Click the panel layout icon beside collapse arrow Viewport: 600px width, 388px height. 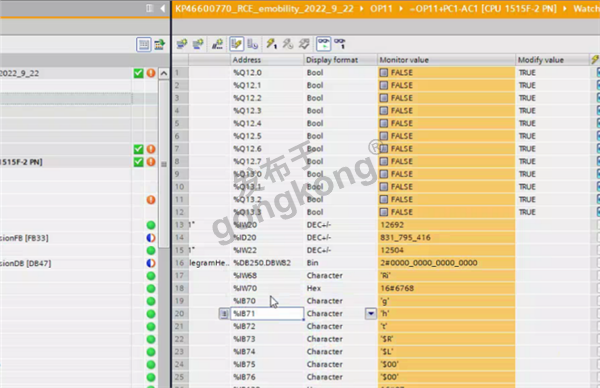coord(150,8)
